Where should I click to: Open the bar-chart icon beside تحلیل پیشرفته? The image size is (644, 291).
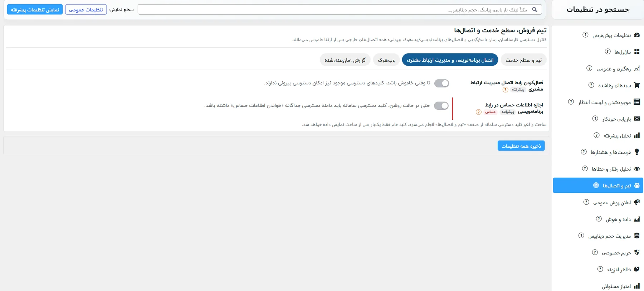[x=637, y=135]
